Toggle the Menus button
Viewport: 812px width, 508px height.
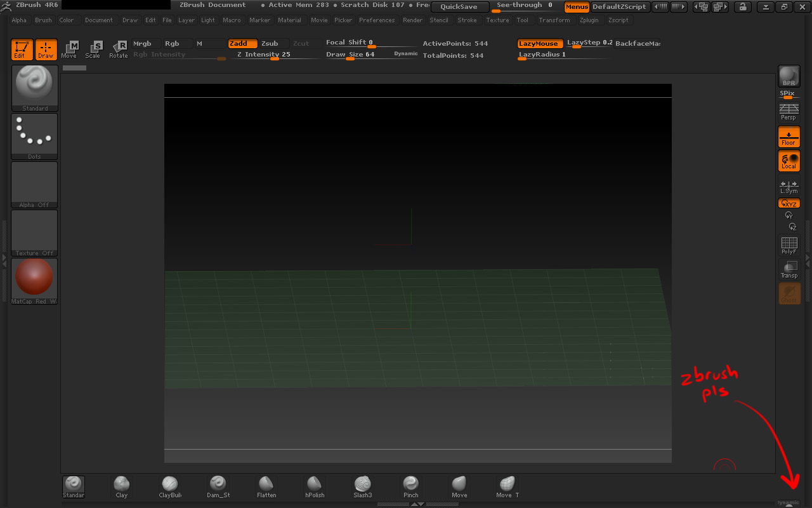[x=577, y=7]
